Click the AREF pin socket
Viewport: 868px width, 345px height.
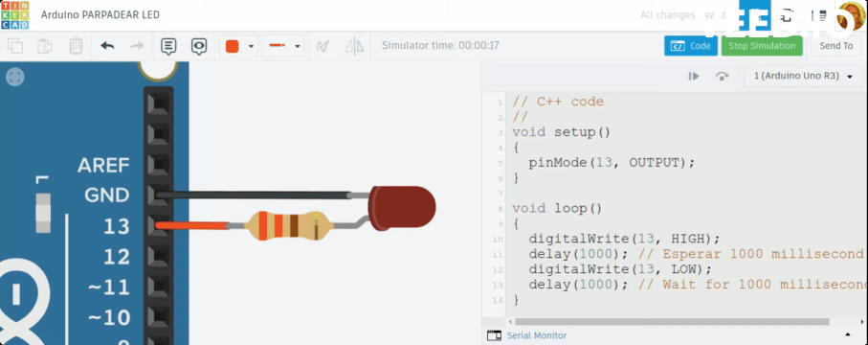coord(159,165)
